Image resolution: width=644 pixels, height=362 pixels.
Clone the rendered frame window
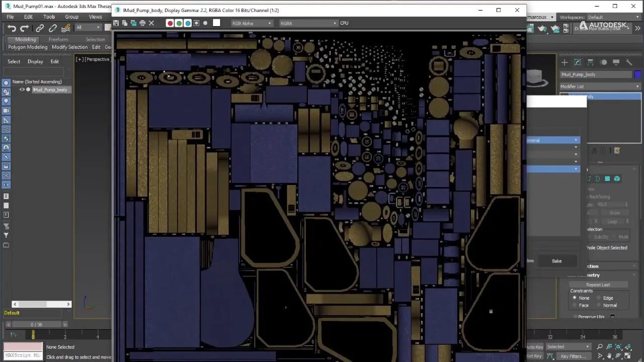click(x=133, y=23)
